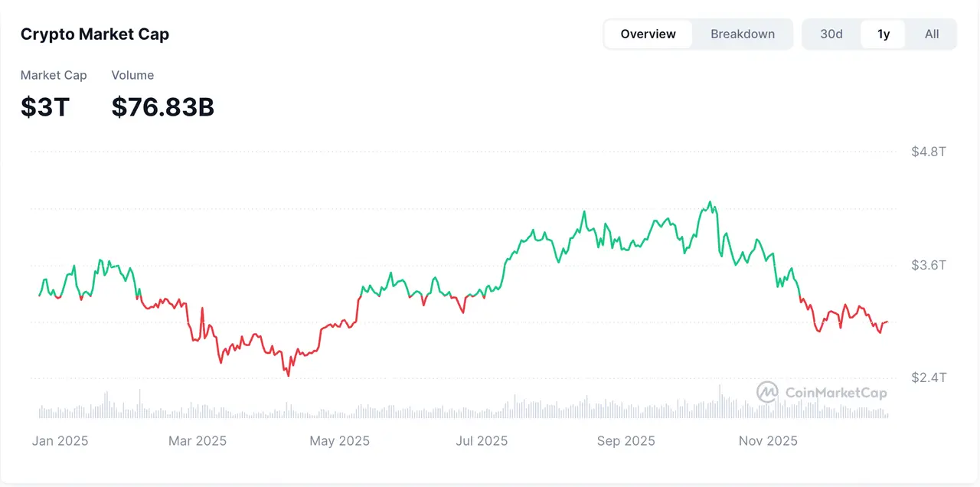Click the chart's highest green peak
Screen dimensions: 980x487
710,203
